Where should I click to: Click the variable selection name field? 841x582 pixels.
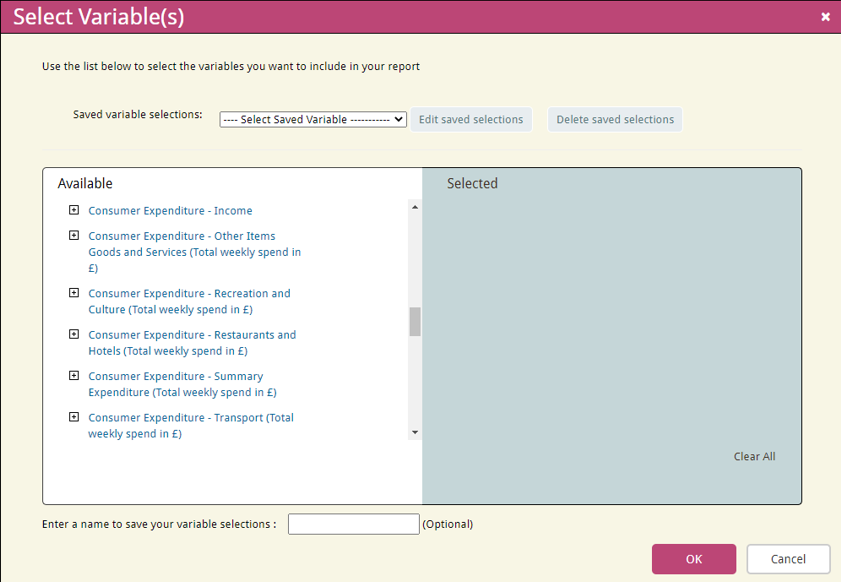coord(353,524)
